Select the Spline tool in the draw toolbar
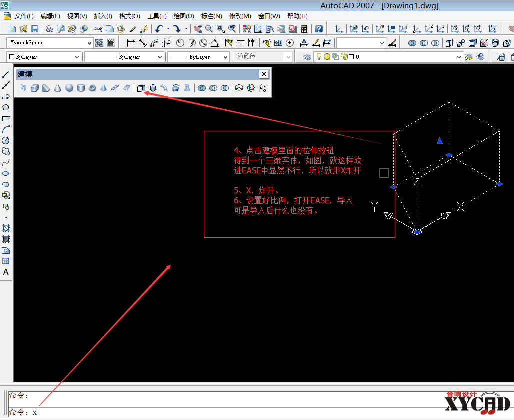The width and height of the screenshot is (514, 420). tap(6, 163)
